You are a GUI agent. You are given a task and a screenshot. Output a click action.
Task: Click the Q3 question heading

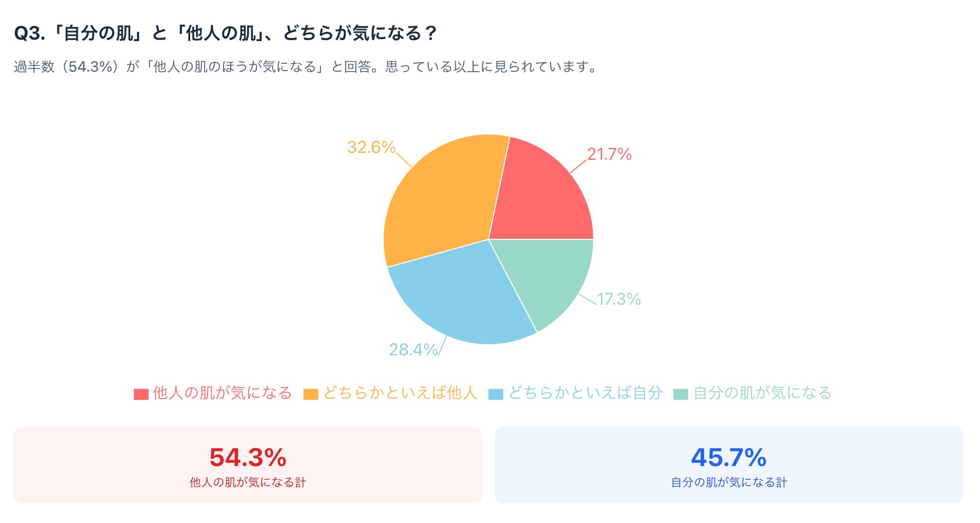pos(226,33)
